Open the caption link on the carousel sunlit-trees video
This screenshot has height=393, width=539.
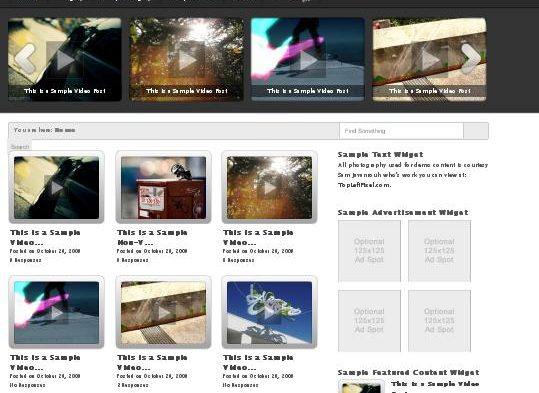click(187, 91)
